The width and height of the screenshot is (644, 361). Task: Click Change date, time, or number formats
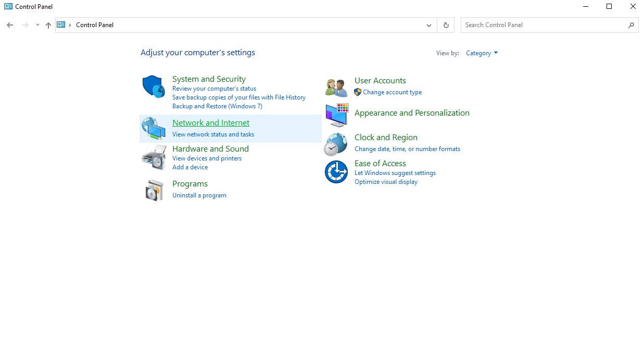[x=407, y=149]
